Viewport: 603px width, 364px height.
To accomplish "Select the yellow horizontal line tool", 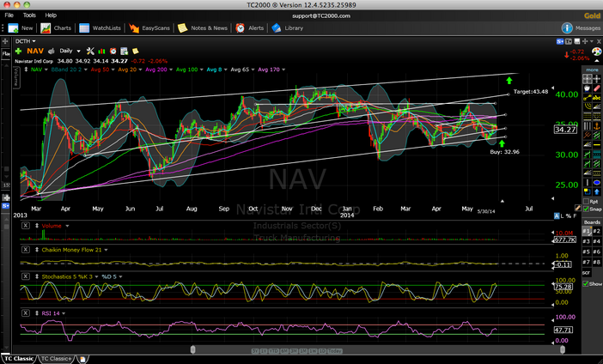I will click(597, 144).
